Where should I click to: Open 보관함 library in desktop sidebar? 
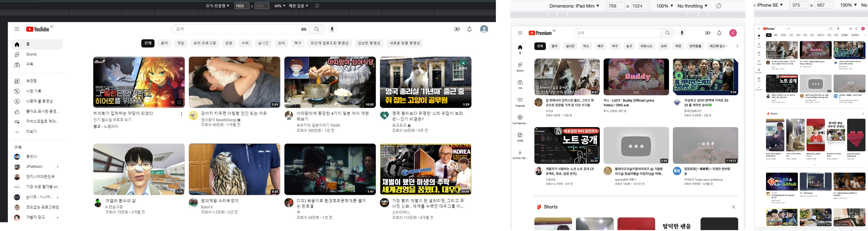tap(37, 81)
